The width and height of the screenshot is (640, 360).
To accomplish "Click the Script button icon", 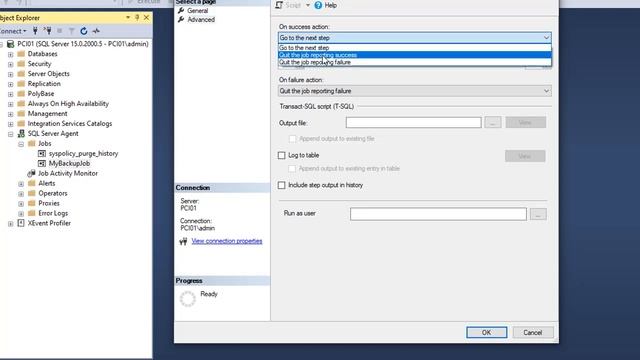I will (x=279, y=5).
